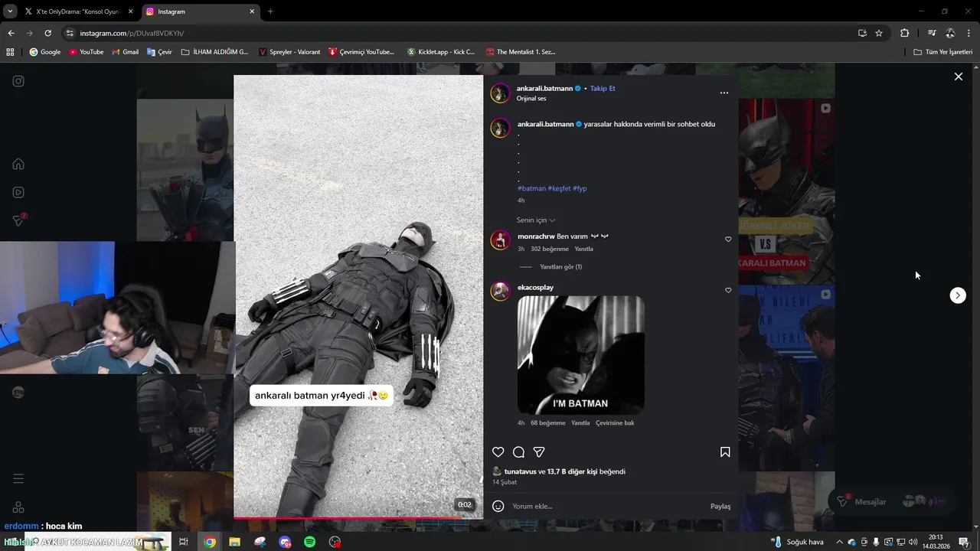Open the media controls icon in Chrome toolbar
Screen dimensions: 980x551
click(932, 33)
